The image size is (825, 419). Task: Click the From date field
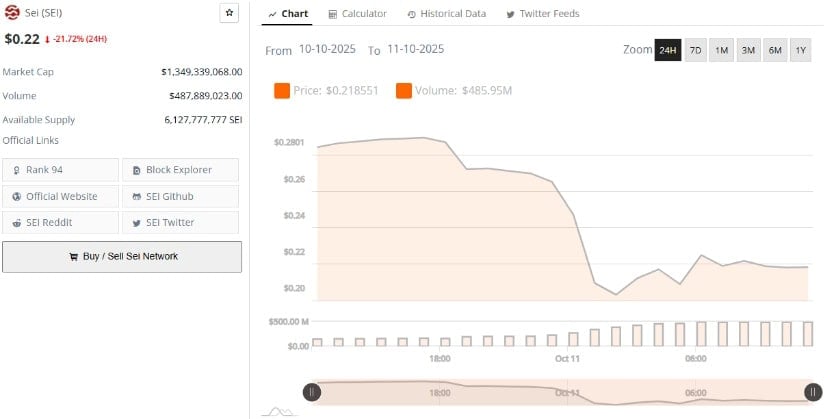[x=329, y=49]
